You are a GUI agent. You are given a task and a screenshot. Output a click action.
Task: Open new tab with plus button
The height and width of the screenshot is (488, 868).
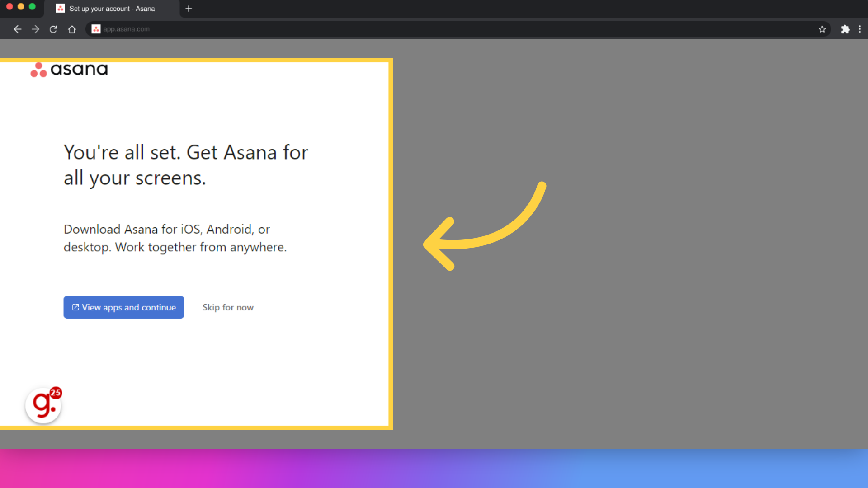[189, 8]
